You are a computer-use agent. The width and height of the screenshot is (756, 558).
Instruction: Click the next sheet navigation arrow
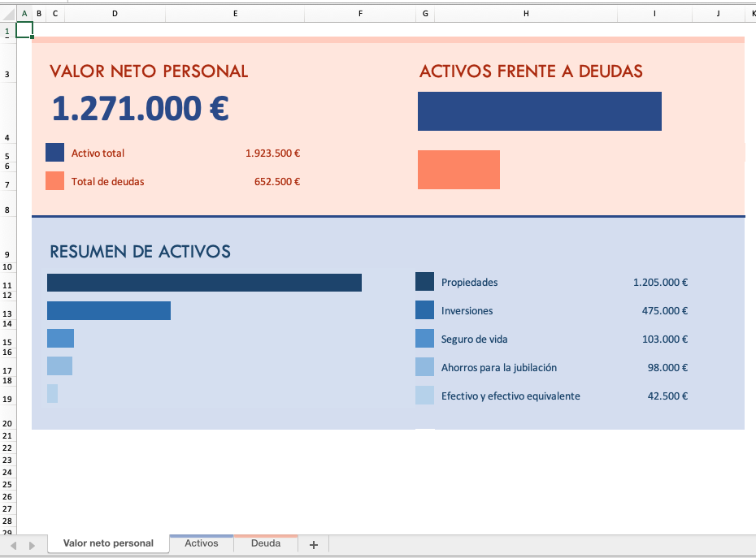click(x=33, y=545)
